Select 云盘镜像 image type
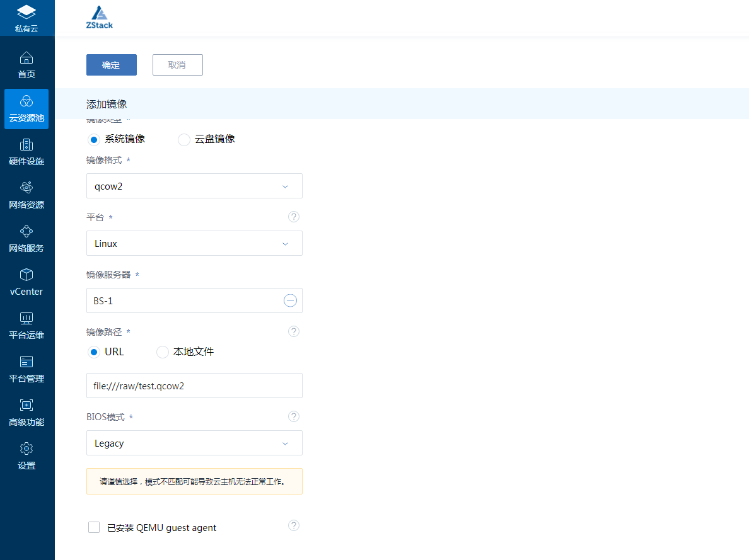The height and width of the screenshot is (560, 749). [x=206, y=139]
